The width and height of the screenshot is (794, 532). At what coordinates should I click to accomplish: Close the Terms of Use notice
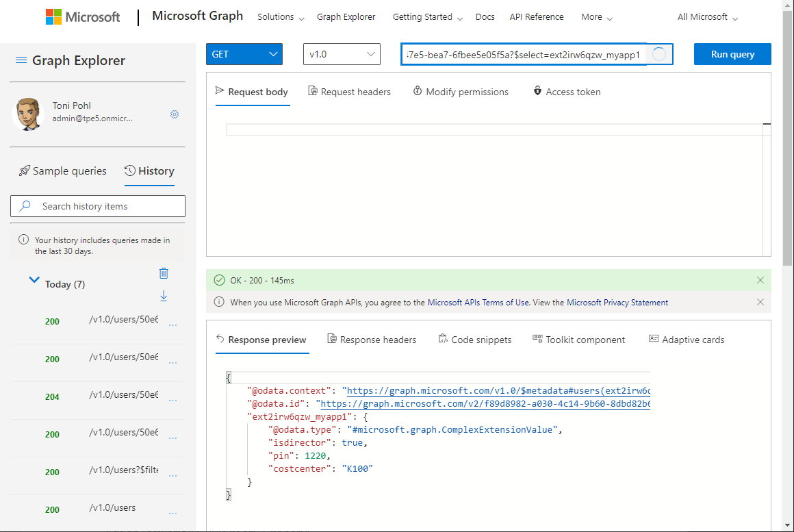(x=760, y=302)
